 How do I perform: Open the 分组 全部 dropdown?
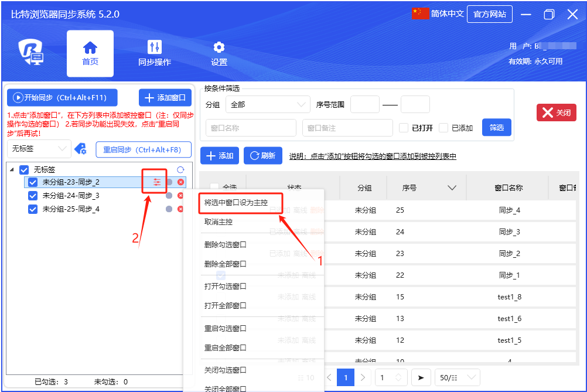pos(268,105)
